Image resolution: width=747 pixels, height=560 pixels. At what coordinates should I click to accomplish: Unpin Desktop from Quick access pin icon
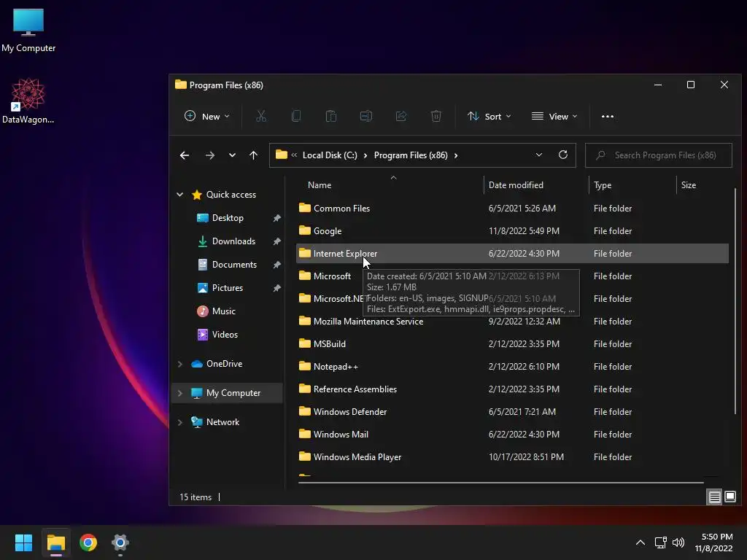[276, 218]
